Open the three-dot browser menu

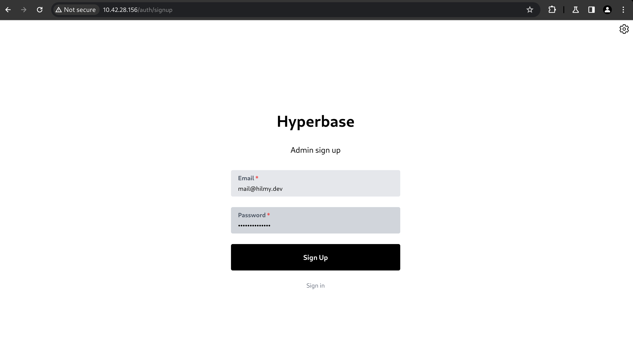624,9
